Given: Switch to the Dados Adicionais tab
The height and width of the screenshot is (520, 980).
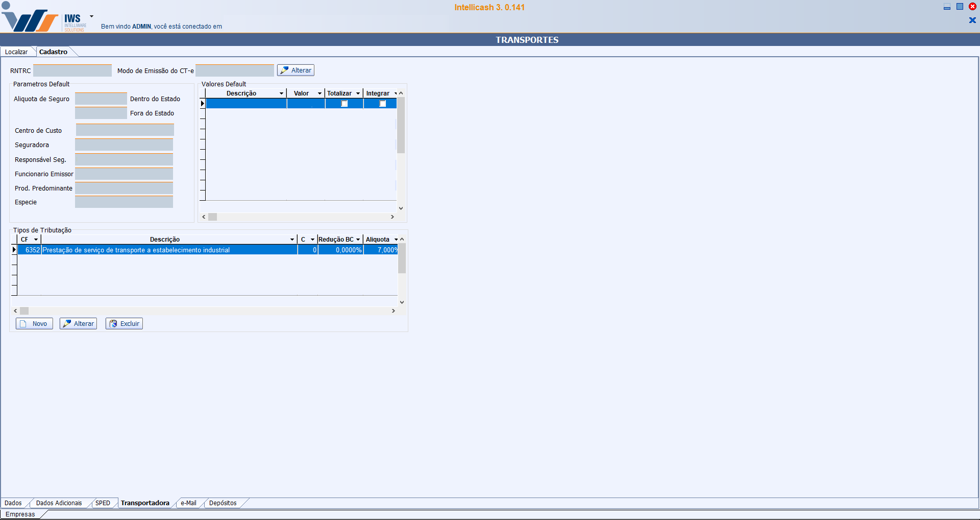Looking at the screenshot, I should tap(59, 503).
